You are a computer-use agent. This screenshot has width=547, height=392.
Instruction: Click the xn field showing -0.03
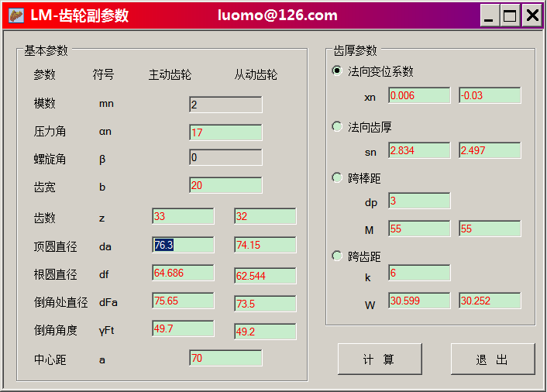tap(490, 95)
